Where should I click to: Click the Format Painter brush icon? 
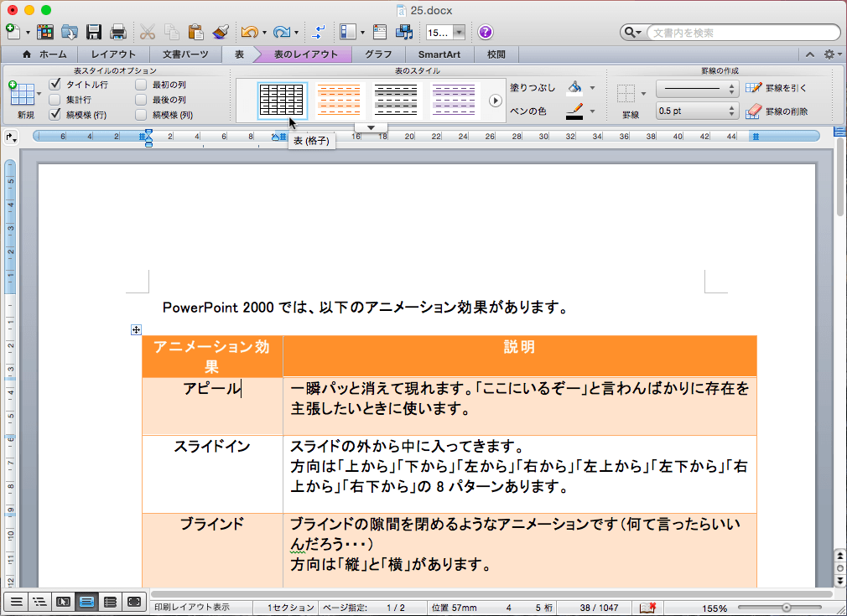pos(220,33)
